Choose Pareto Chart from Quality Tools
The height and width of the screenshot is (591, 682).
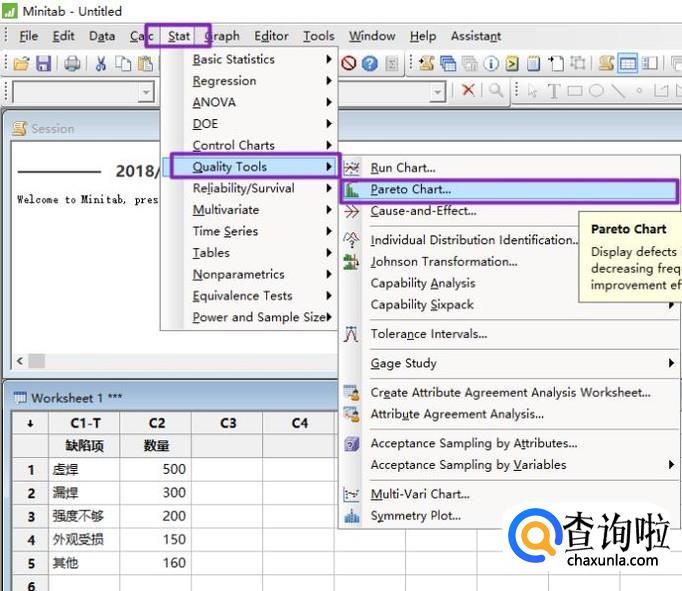point(508,190)
